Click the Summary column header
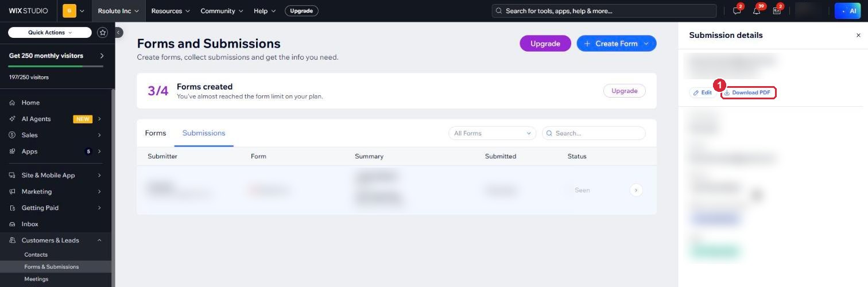This screenshot has width=868, height=287. (369, 156)
